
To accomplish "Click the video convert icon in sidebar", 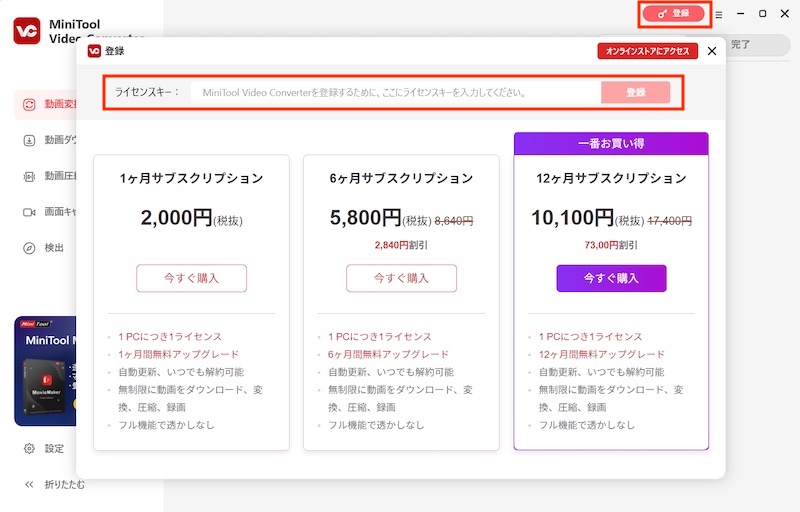I will pos(29,104).
